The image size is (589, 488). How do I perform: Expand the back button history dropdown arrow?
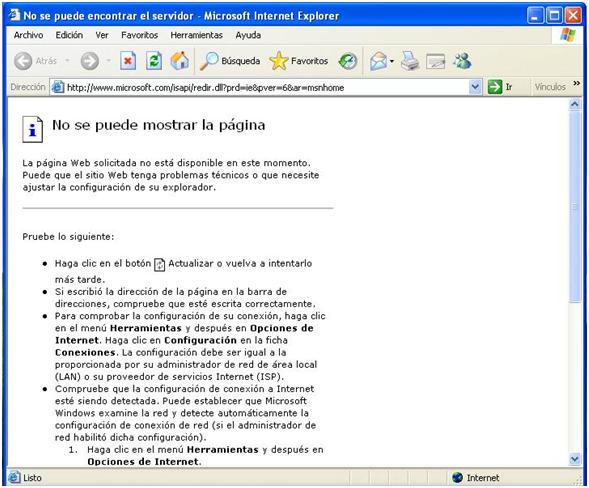pos(67,60)
